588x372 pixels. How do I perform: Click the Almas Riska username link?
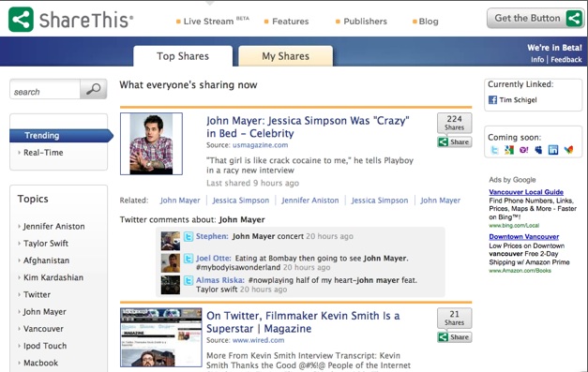(x=220, y=280)
